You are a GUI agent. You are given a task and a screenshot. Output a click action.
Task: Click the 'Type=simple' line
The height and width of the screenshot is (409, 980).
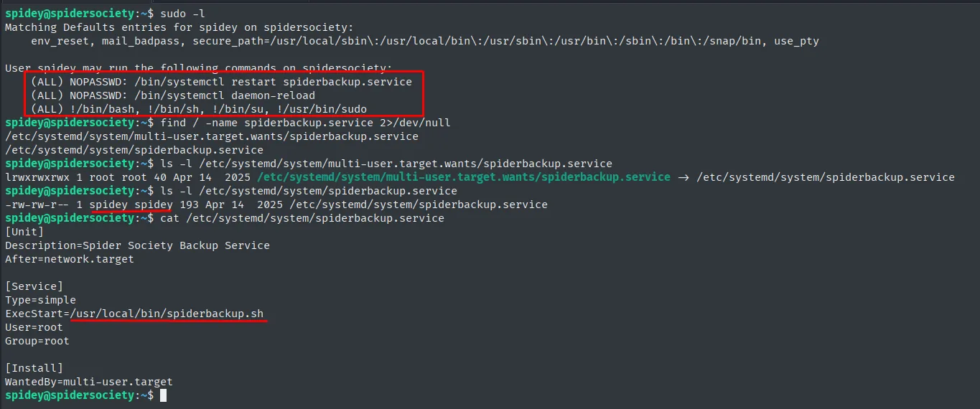pyautogui.click(x=40, y=300)
